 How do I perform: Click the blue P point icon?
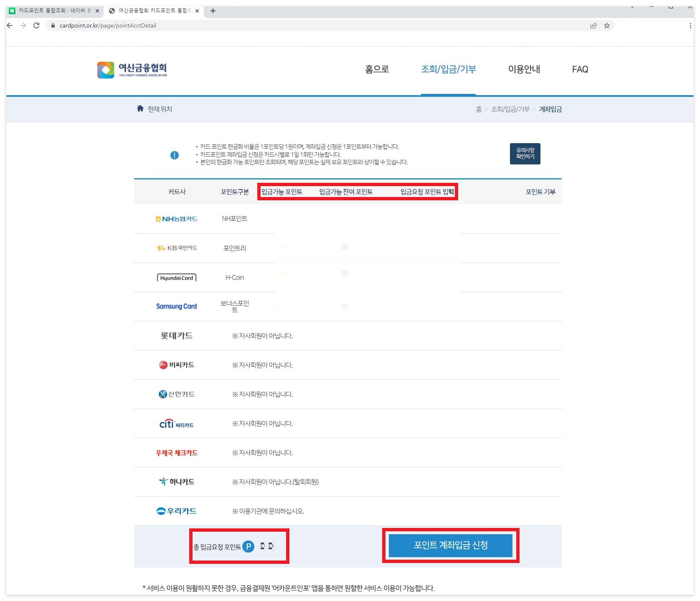tap(249, 546)
